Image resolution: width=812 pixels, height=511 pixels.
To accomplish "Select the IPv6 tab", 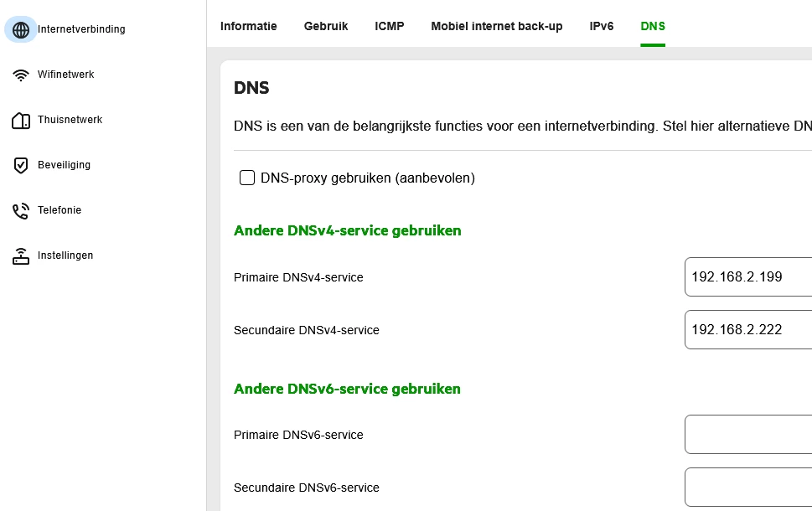I will [x=602, y=26].
